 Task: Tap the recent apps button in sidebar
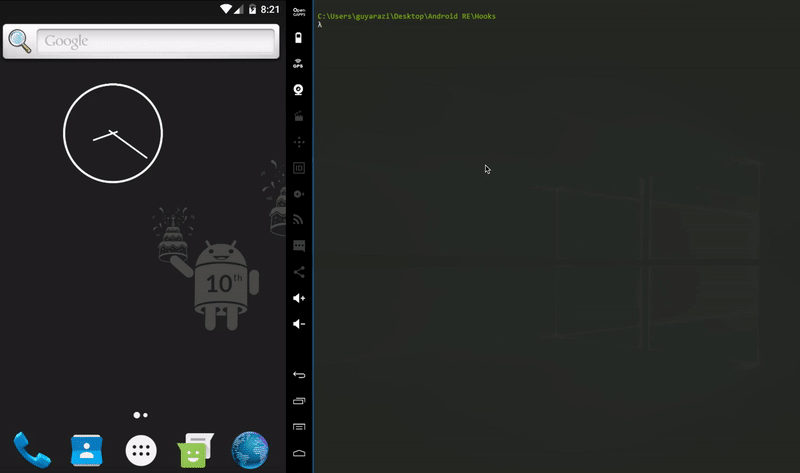click(299, 401)
